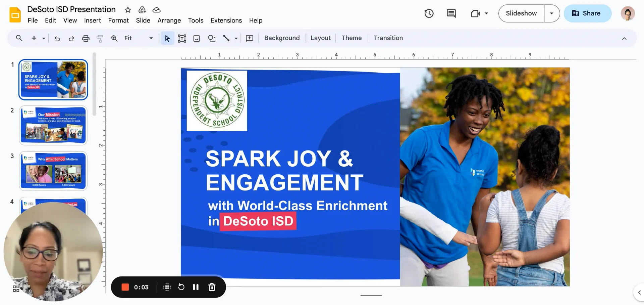This screenshot has height=305, width=644.
Task: Star the DeSoto ISD Presentation
Action: pos(128,10)
